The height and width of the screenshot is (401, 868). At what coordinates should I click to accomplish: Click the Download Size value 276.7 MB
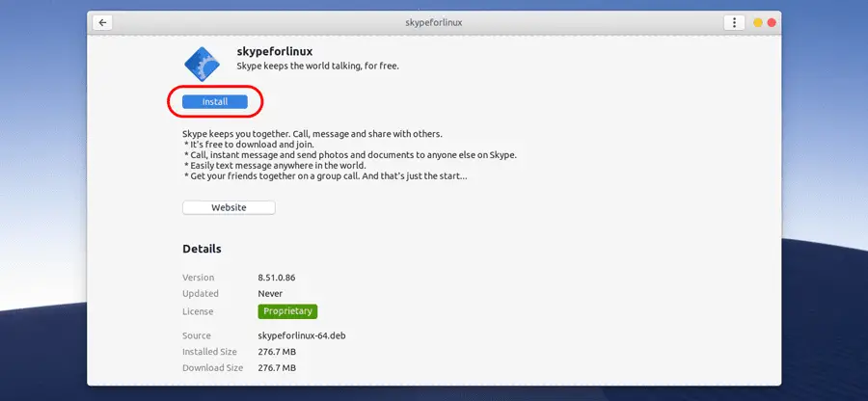pyautogui.click(x=277, y=368)
